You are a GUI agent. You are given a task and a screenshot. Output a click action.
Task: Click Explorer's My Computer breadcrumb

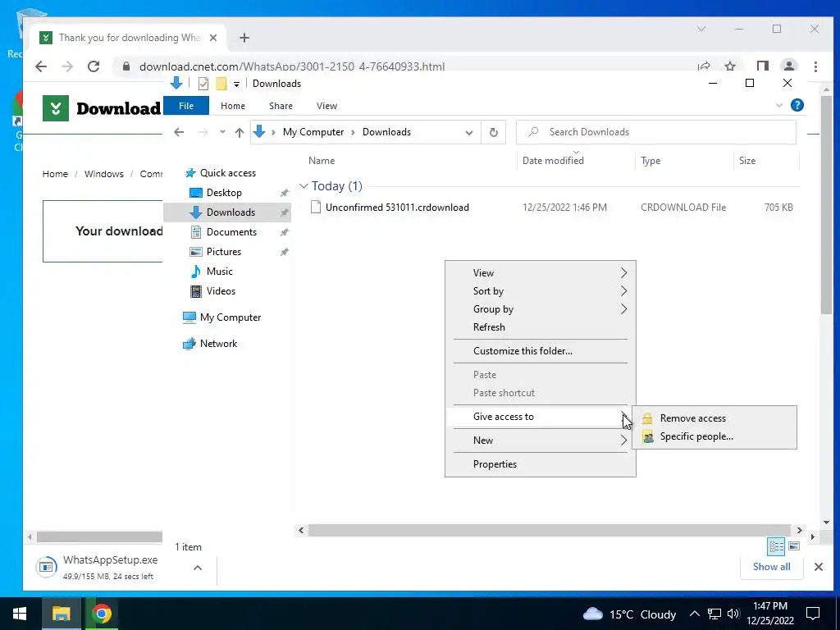coord(313,132)
